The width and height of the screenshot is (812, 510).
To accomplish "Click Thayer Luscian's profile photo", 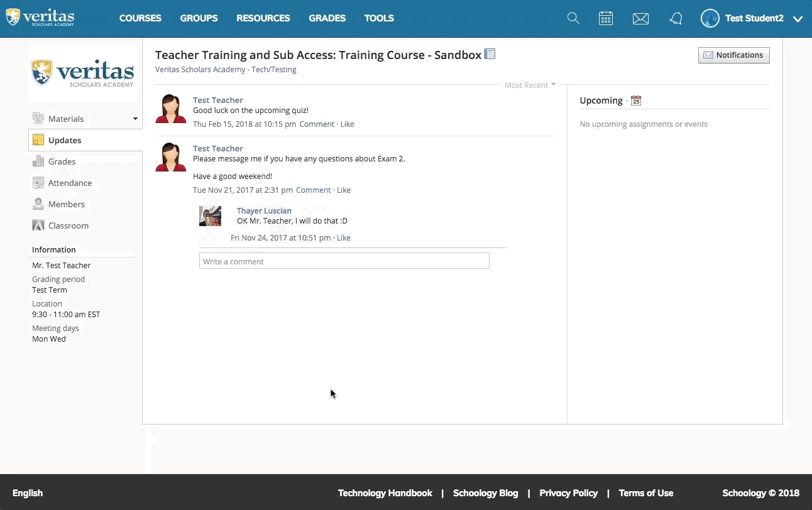I will coord(210,216).
